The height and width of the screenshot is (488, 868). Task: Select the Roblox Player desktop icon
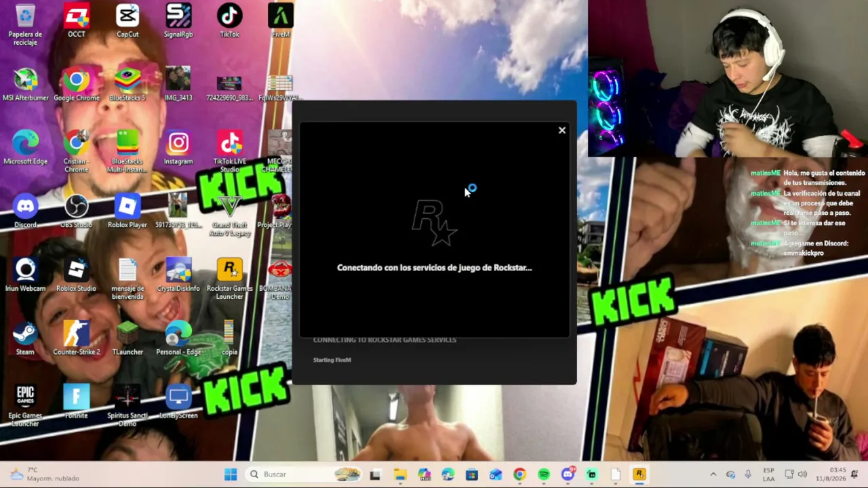(127, 211)
